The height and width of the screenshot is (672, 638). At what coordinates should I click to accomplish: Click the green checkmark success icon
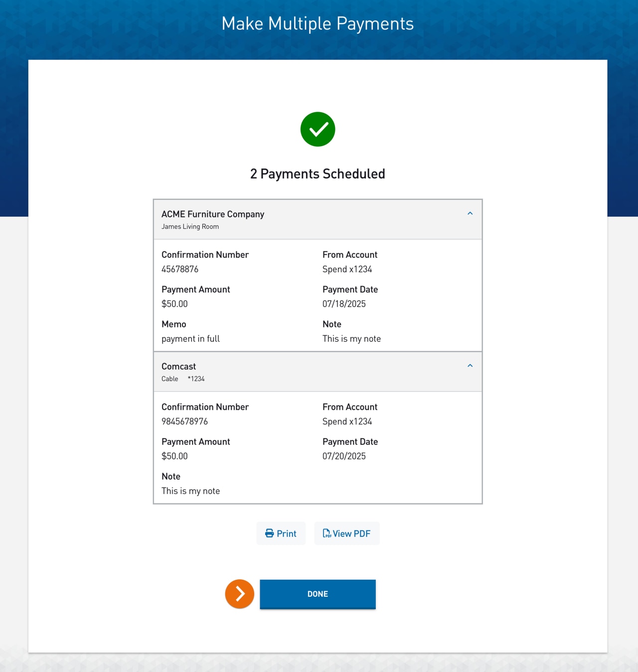pos(318,129)
